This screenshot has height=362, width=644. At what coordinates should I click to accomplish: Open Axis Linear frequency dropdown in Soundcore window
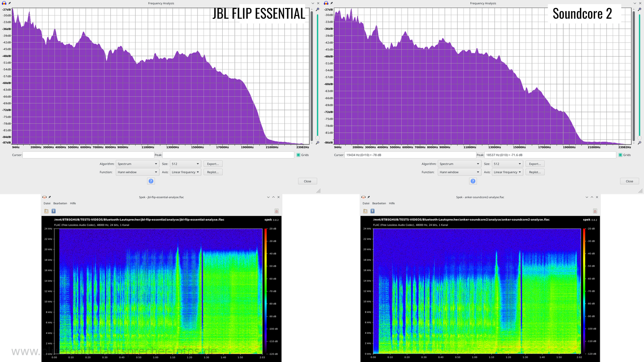tap(507, 172)
